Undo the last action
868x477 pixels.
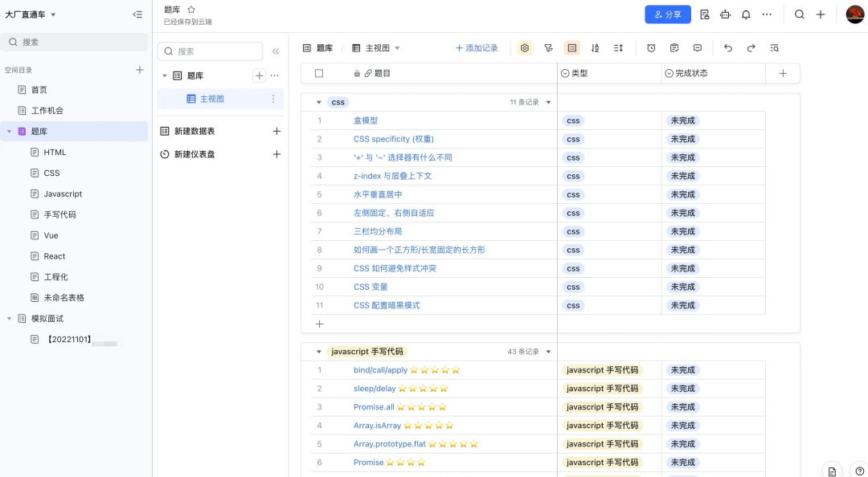click(728, 48)
